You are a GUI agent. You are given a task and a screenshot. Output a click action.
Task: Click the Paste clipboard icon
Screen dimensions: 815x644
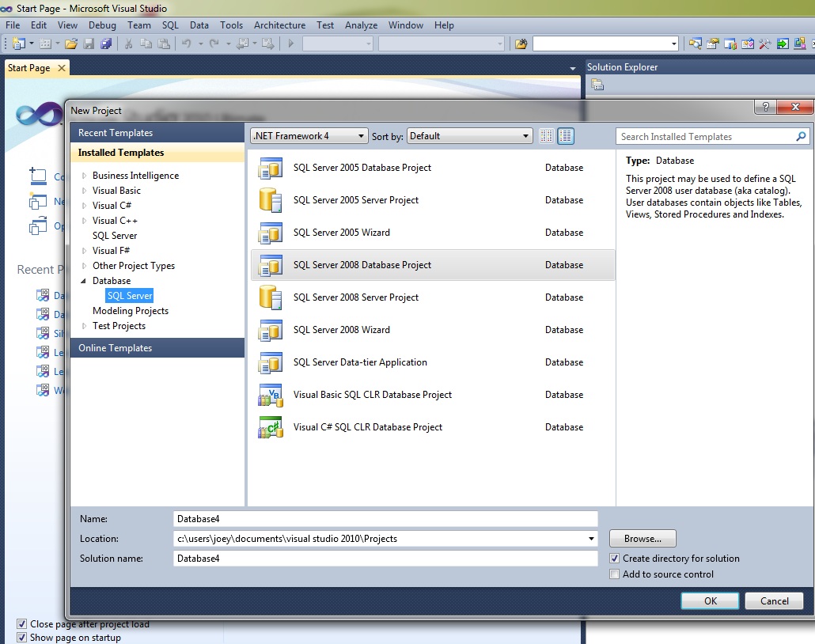click(164, 44)
